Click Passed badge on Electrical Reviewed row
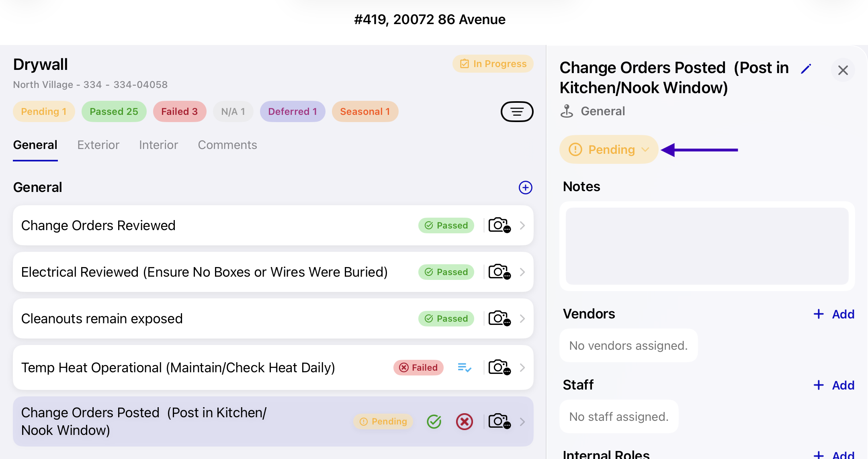 446,272
